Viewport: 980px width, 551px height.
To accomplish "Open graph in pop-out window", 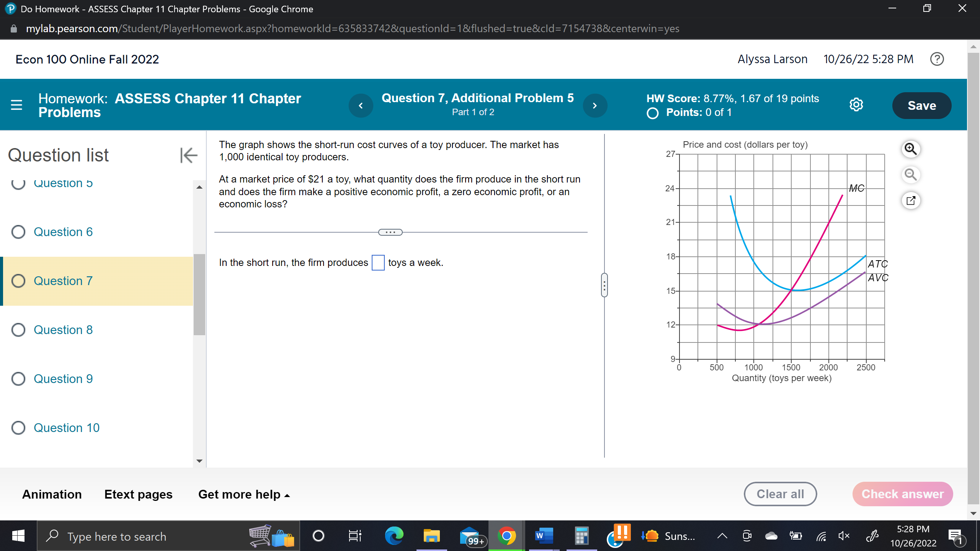I will click(910, 201).
